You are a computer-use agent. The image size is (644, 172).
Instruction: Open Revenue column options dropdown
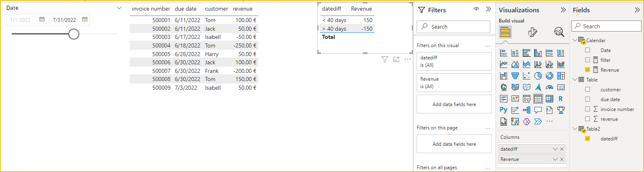click(x=555, y=159)
